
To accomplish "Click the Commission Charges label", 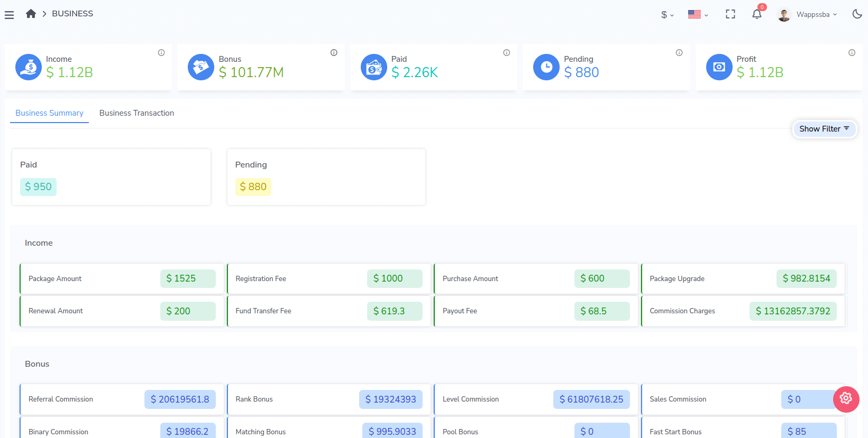I will click(x=682, y=311).
